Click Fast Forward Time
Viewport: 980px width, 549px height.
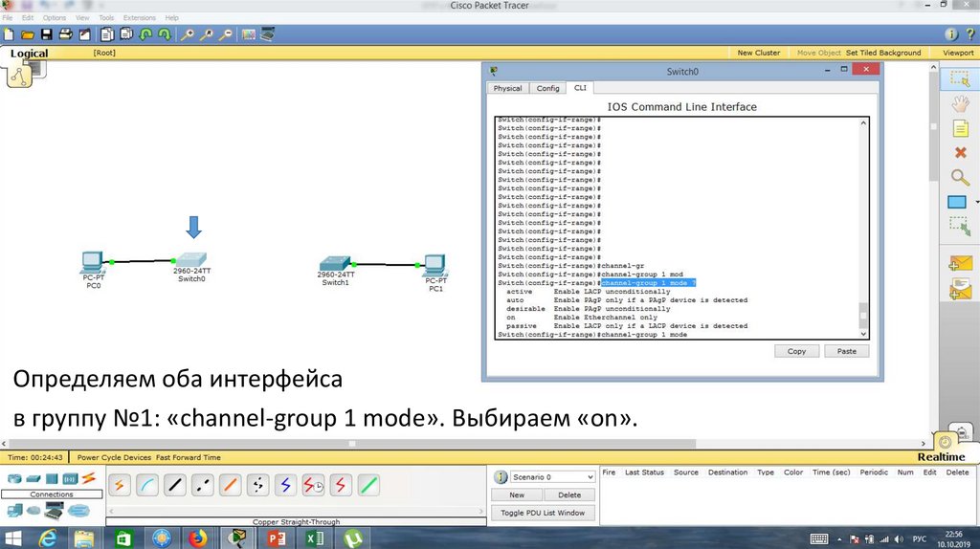[189, 457]
